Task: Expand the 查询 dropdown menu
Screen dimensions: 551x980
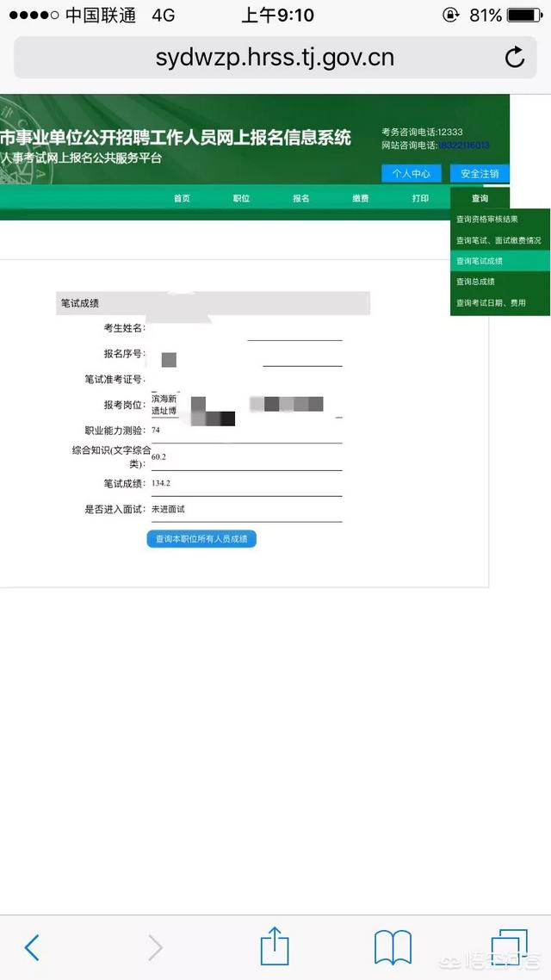Action: click(480, 198)
